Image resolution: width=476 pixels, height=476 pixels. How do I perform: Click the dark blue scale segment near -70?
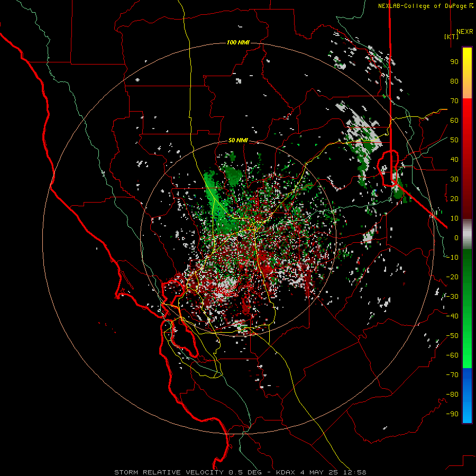pos(467,377)
